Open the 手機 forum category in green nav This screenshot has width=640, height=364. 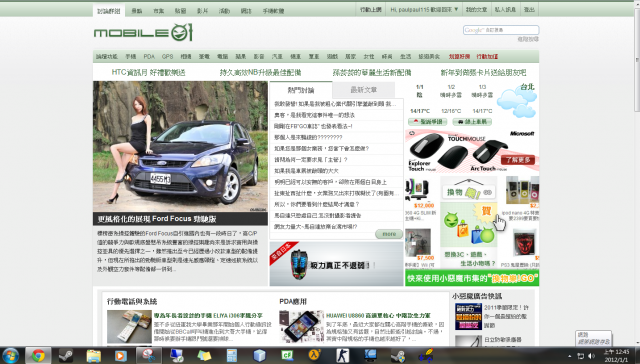(x=131, y=56)
